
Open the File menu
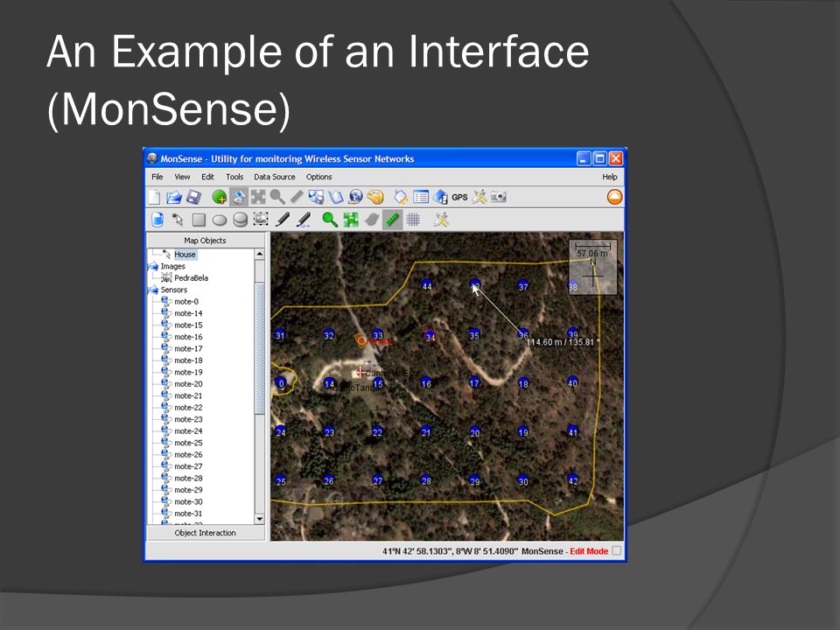157,177
